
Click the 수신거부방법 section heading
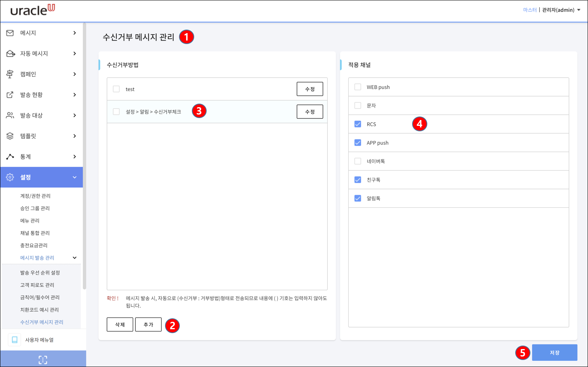123,65
